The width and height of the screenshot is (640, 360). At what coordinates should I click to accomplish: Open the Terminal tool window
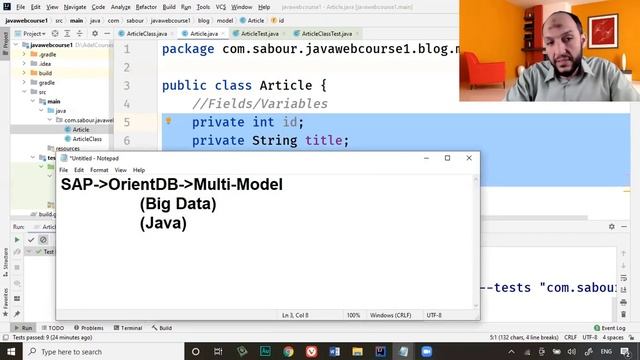point(128,328)
